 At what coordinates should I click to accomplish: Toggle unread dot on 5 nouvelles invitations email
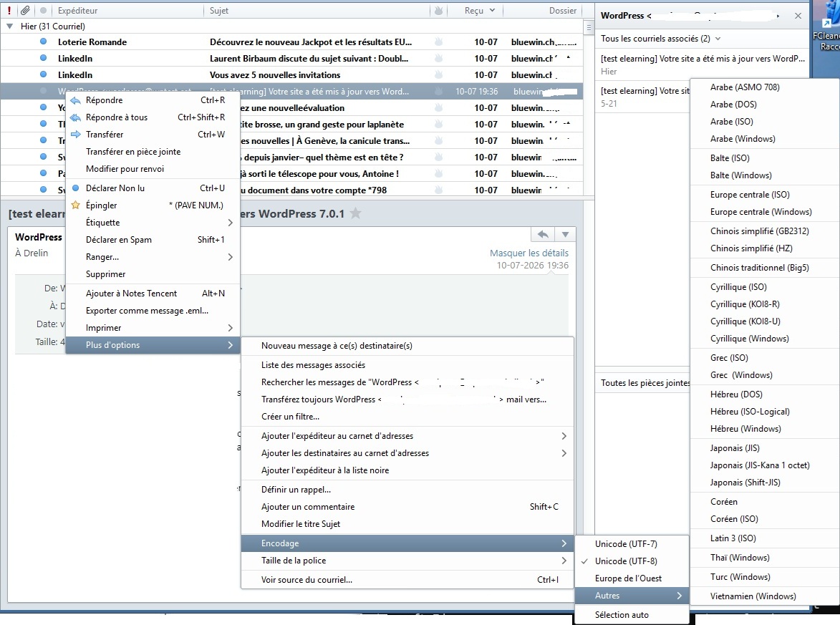(44, 74)
